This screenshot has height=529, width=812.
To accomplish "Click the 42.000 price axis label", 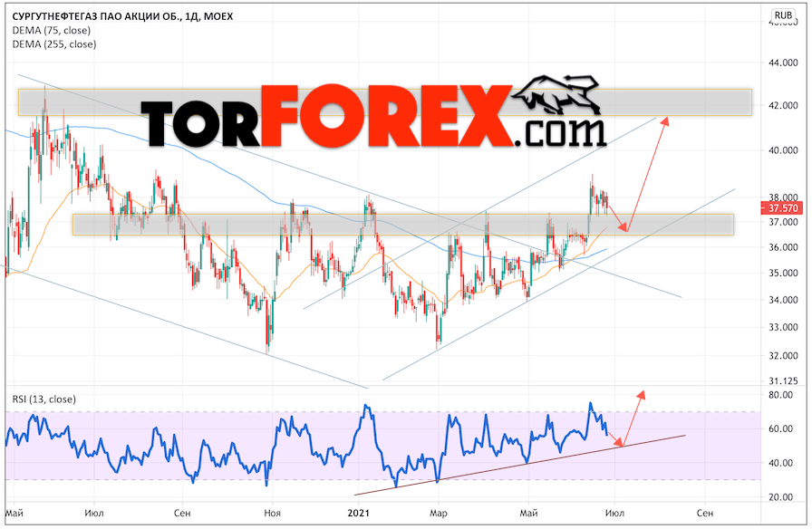I will click(x=783, y=105).
